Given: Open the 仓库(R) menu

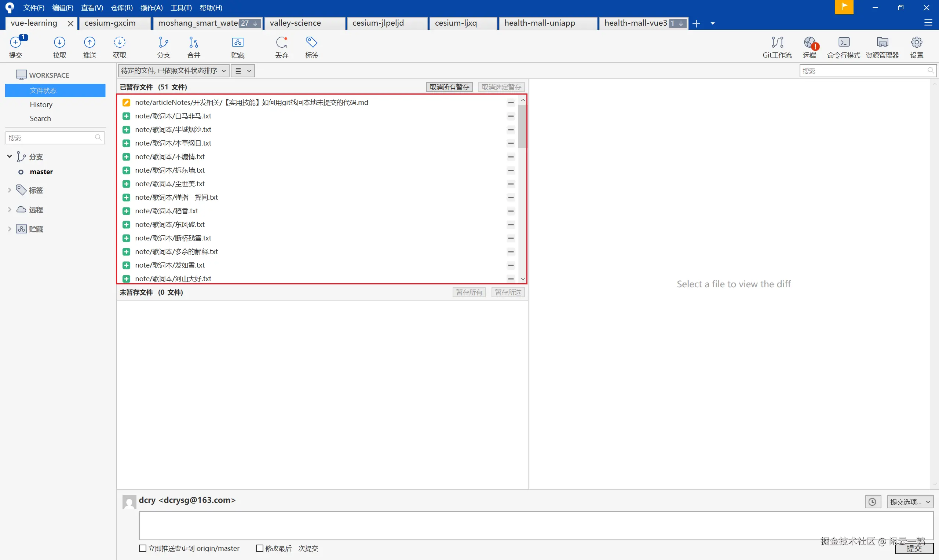Looking at the screenshot, I should click(x=121, y=8).
